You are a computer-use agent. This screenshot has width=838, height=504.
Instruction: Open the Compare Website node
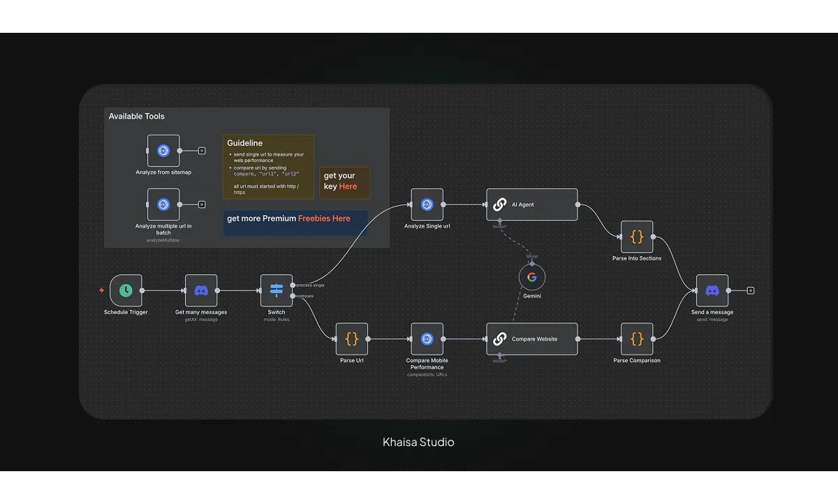pos(532,339)
